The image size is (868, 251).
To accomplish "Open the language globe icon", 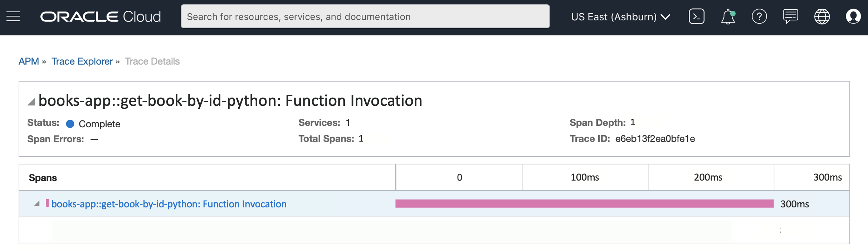I will pos(822,16).
